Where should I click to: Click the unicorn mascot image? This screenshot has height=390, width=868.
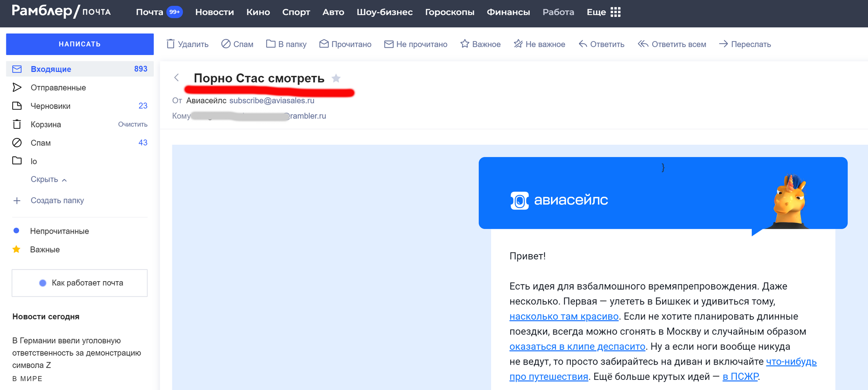coord(789,202)
